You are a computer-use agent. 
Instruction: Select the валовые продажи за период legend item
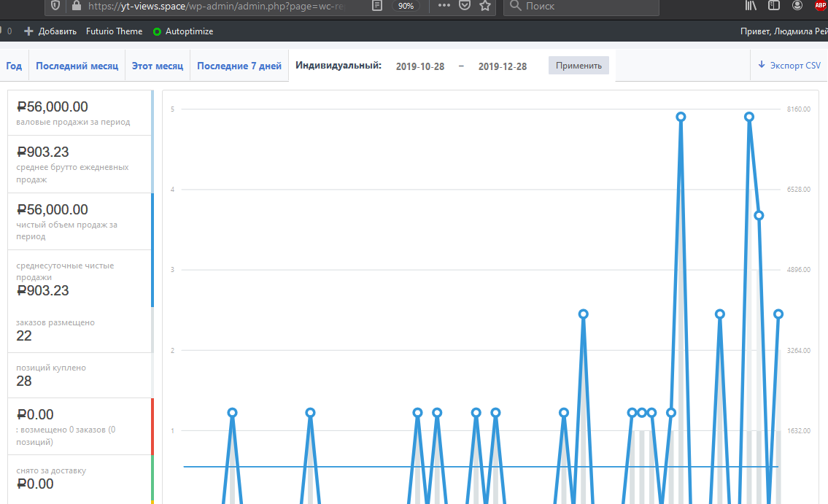81,113
